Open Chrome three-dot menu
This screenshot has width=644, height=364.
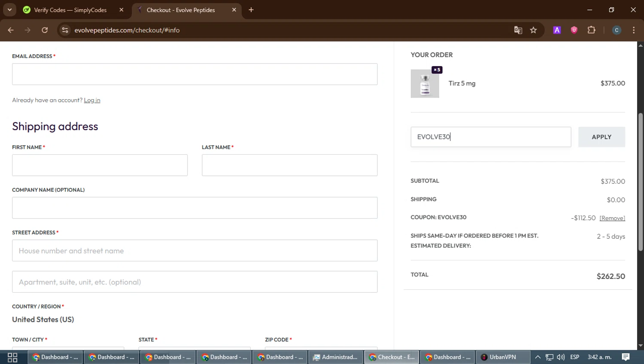pyautogui.click(x=634, y=30)
